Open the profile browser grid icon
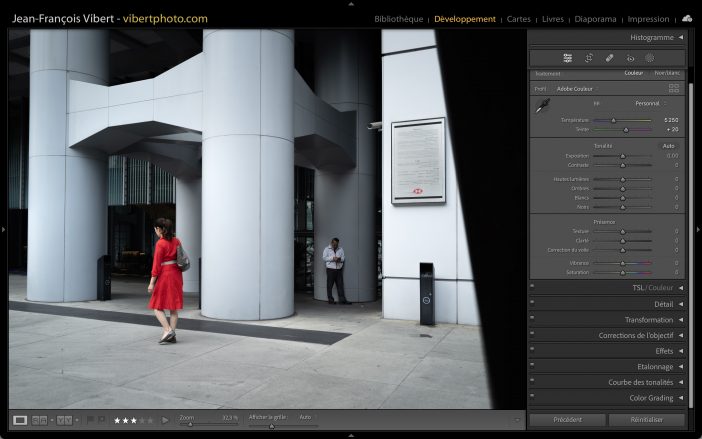702x439 pixels. click(x=673, y=88)
